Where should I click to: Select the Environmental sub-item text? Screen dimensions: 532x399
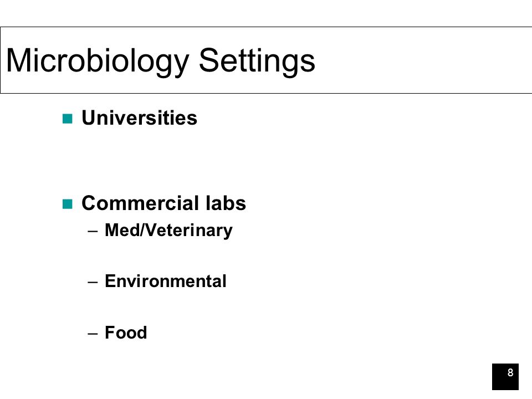pos(166,282)
